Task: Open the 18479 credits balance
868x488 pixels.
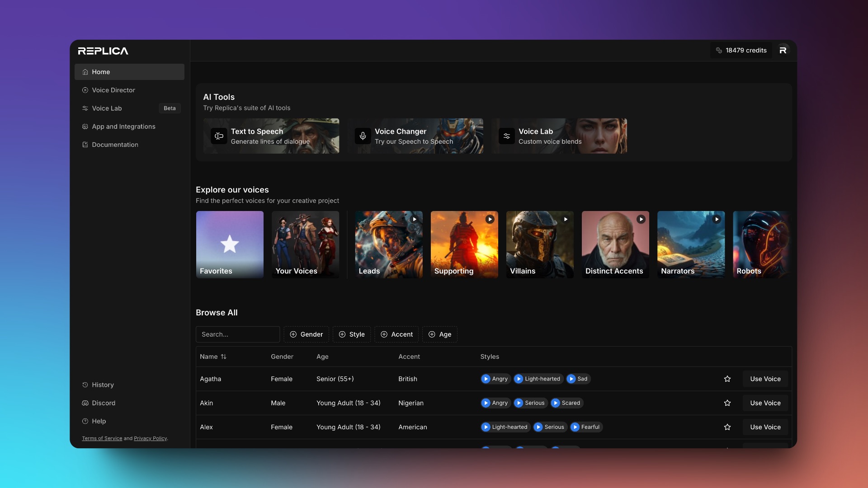Action: tap(741, 51)
